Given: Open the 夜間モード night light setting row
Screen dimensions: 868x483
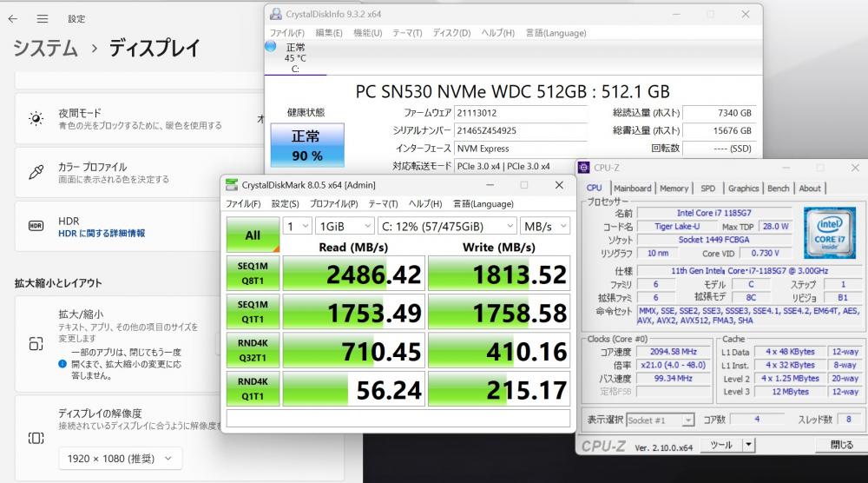Looking at the screenshot, I should [140, 118].
